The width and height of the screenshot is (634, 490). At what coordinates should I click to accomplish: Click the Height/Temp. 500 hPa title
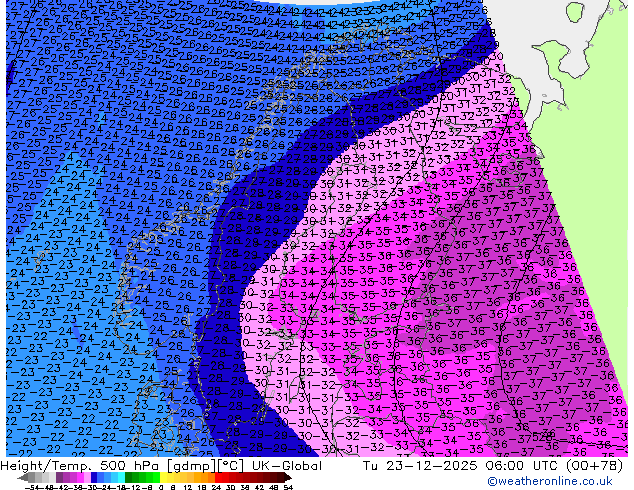coord(80,466)
